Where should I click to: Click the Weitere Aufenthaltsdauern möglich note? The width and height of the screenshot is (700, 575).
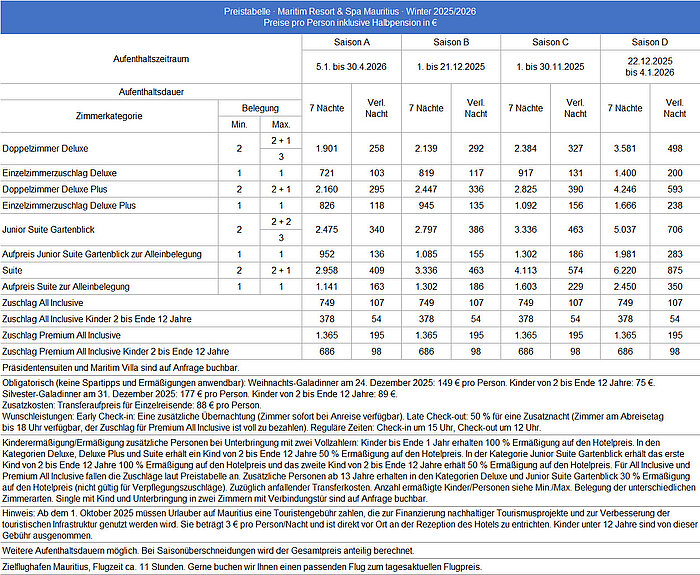[x=208, y=551]
